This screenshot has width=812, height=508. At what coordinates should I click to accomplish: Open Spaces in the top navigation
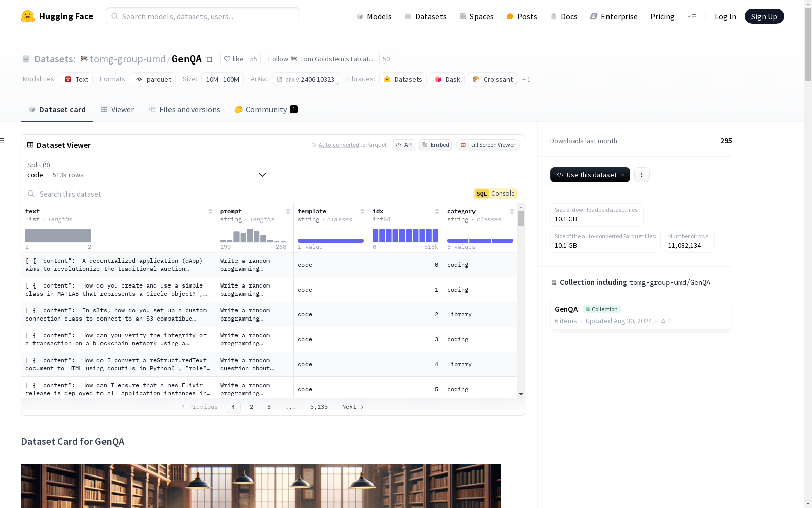(x=477, y=16)
